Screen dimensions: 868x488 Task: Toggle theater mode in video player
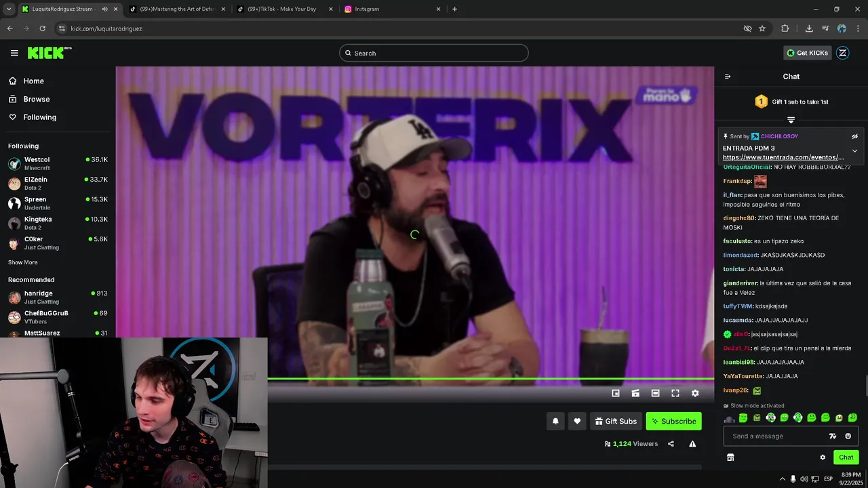coord(655,393)
